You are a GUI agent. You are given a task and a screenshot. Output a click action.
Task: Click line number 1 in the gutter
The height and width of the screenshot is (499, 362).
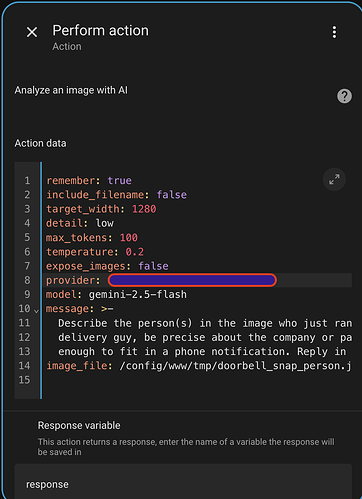[x=27, y=181]
